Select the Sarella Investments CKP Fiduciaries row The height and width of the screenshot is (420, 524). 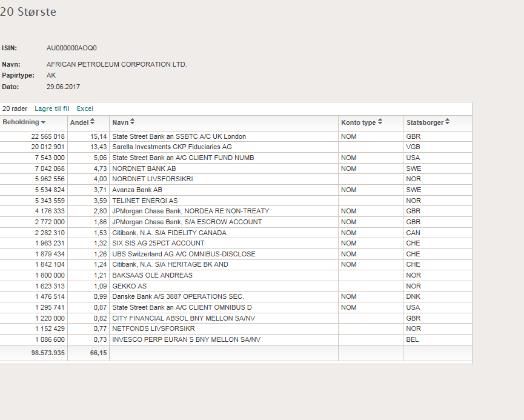click(x=236, y=147)
